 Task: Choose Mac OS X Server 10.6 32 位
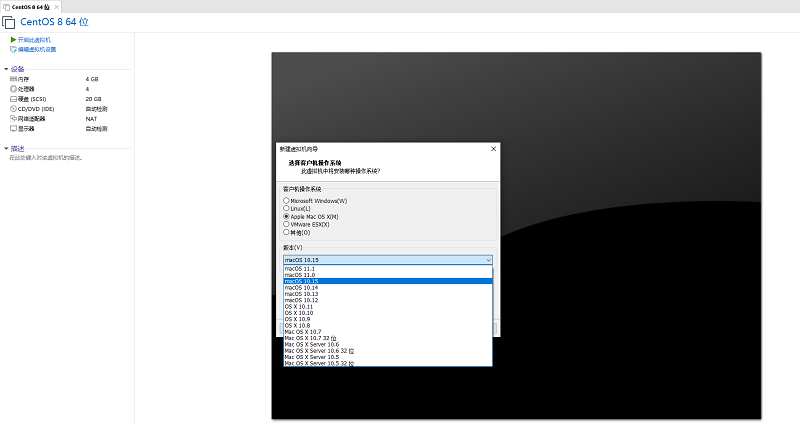tap(388, 351)
